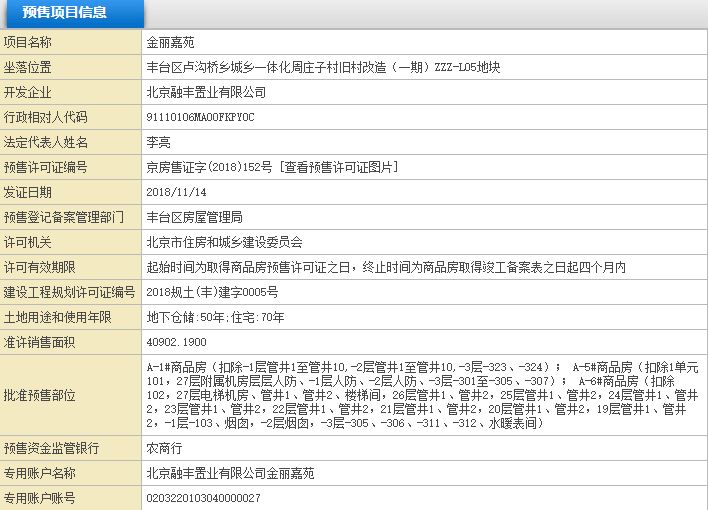Click account number 0203220103040000027
The height and width of the screenshot is (510, 709).
tap(203, 498)
